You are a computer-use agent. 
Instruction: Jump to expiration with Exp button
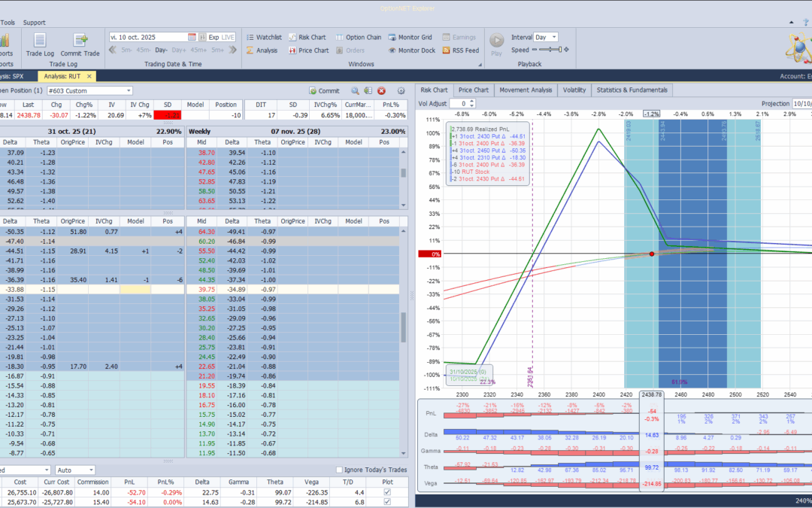[214, 38]
